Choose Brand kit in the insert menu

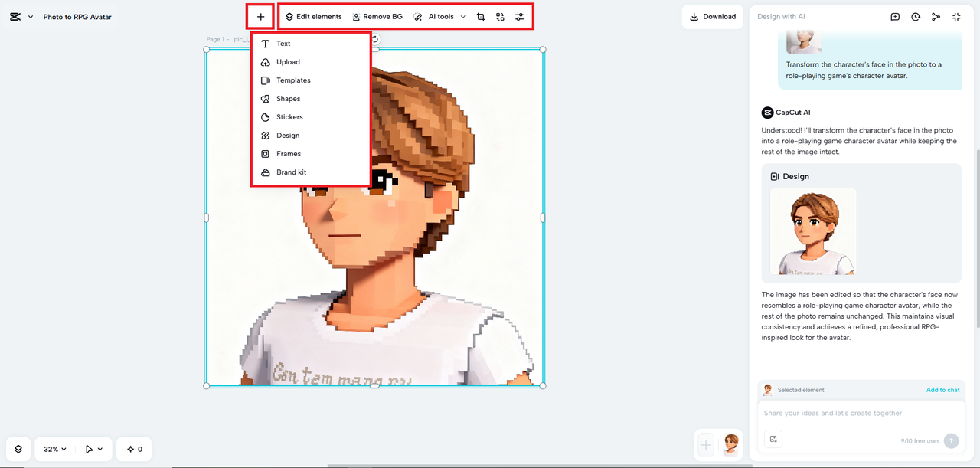point(291,172)
